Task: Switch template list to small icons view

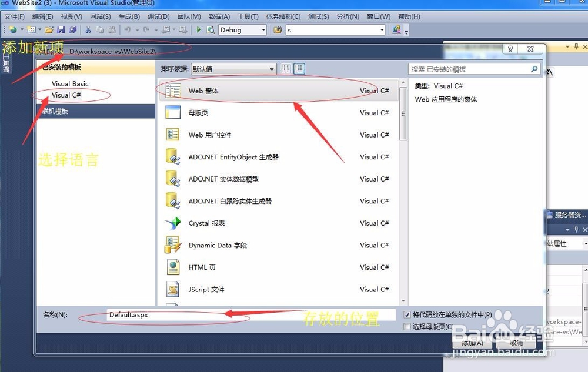Action: pos(286,69)
